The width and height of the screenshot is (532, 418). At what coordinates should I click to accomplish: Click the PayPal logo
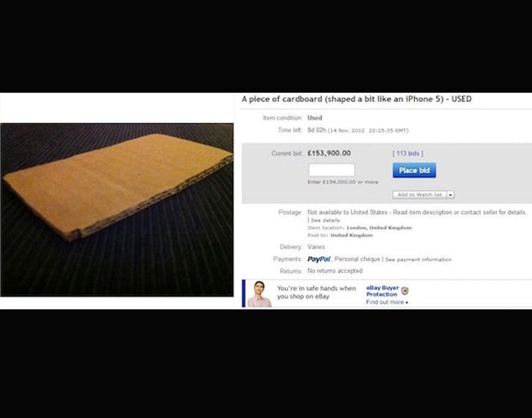click(319, 259)
